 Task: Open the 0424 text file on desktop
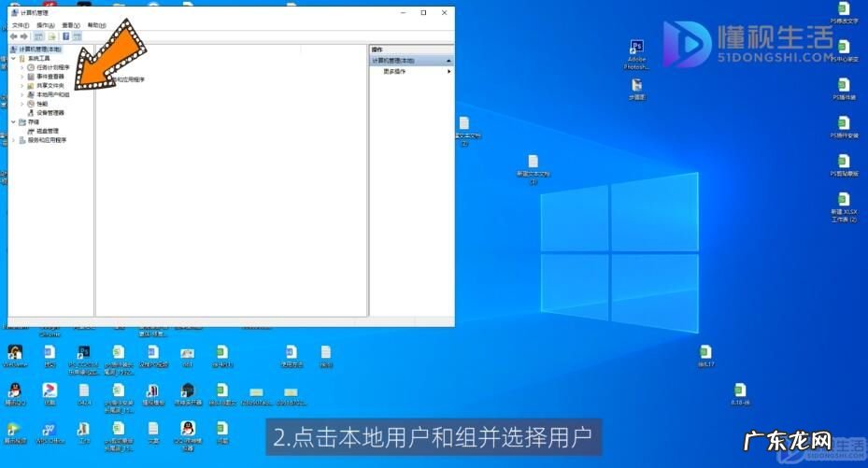point(83,395)
